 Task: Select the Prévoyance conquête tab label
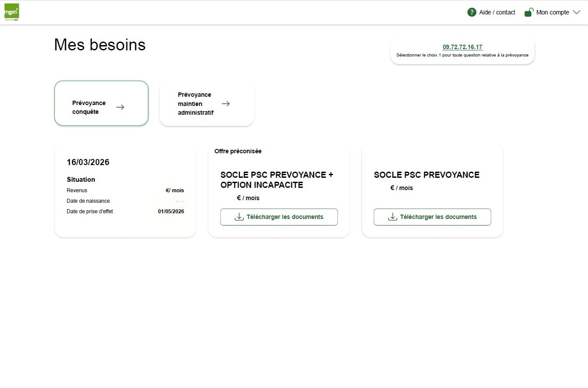pyautogui.click(x=89, y=107)
